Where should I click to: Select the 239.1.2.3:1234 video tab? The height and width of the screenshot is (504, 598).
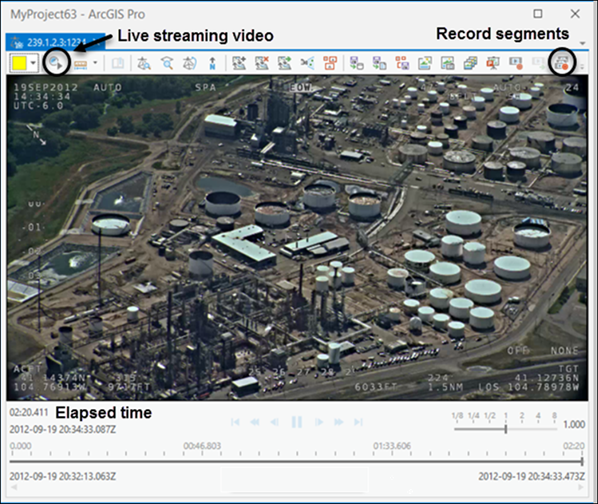pos(55,42)
